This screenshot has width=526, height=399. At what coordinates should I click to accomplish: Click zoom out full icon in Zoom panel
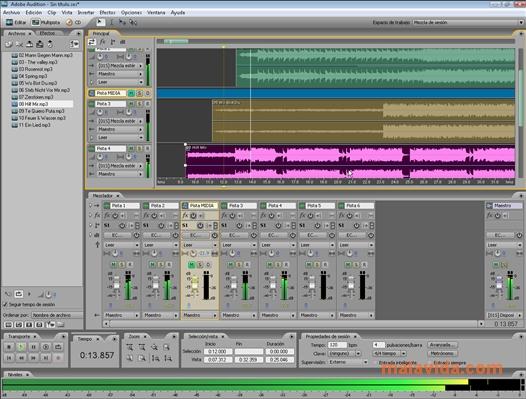pos(154,347)
